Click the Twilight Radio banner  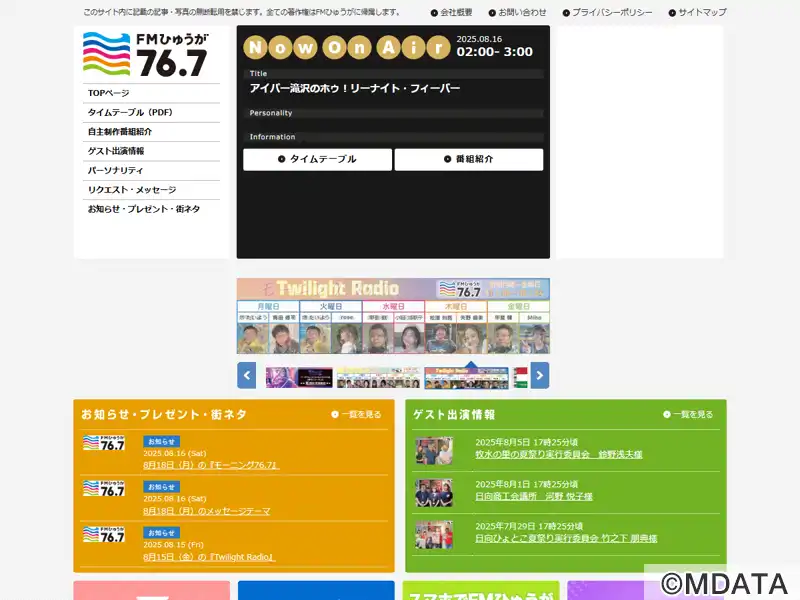click(x=393, y=316)
